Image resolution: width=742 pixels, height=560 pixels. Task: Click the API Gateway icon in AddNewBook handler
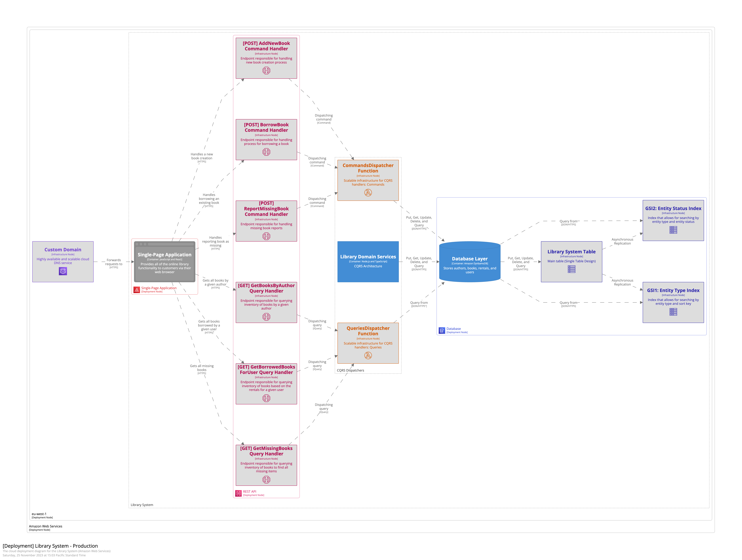tap(266, 70)
